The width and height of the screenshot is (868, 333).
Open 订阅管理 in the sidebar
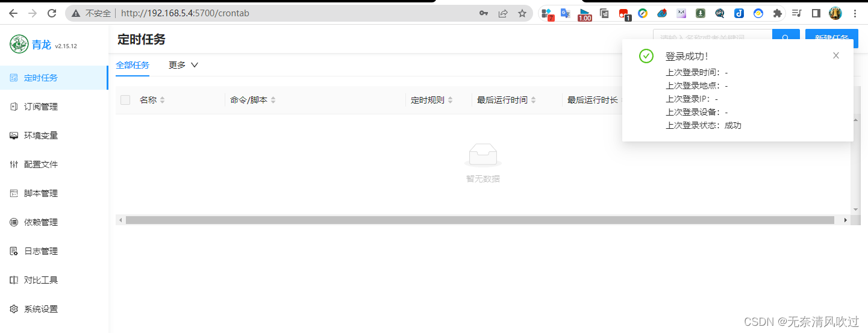pos(54,107)
